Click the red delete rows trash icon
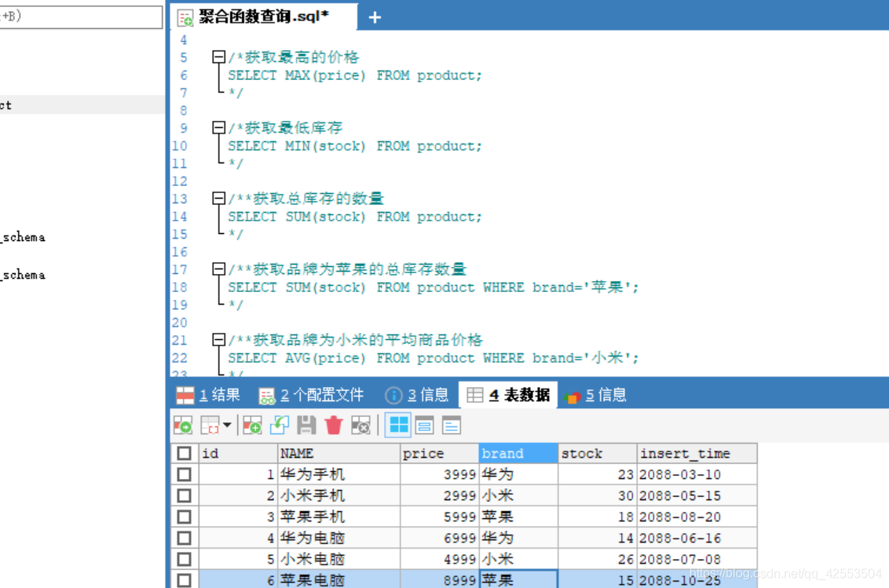 [x=333, y=425]
